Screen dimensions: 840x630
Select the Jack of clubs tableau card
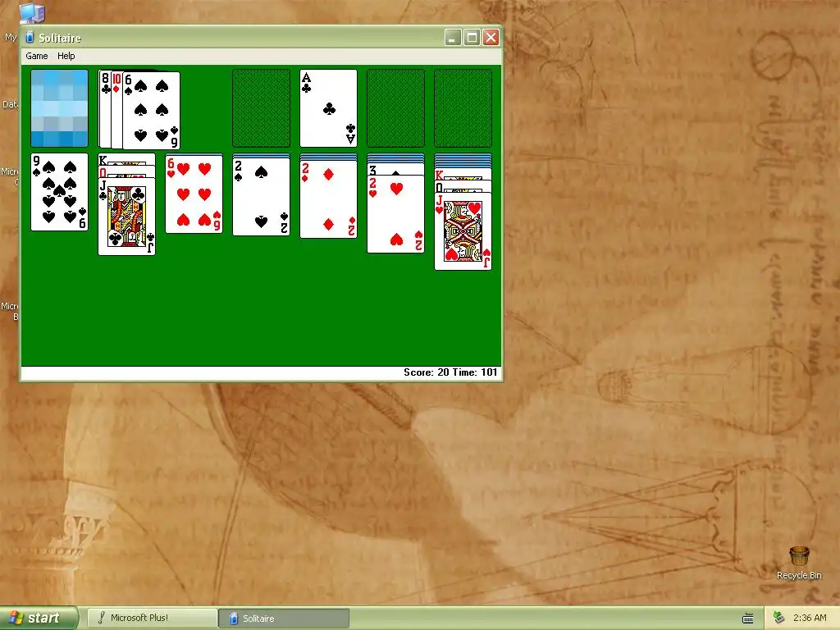pyautogui.click(x=127, y=217)
